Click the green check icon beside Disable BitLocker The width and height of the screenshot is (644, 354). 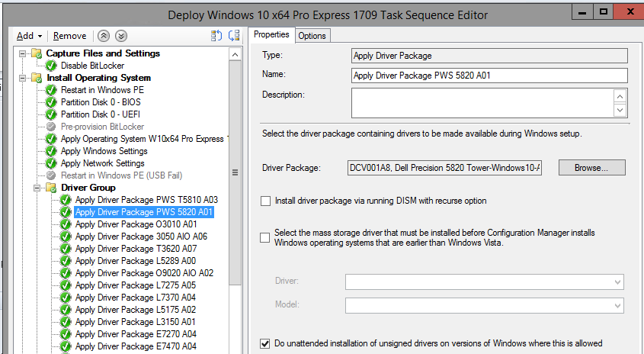click(51, 66)
